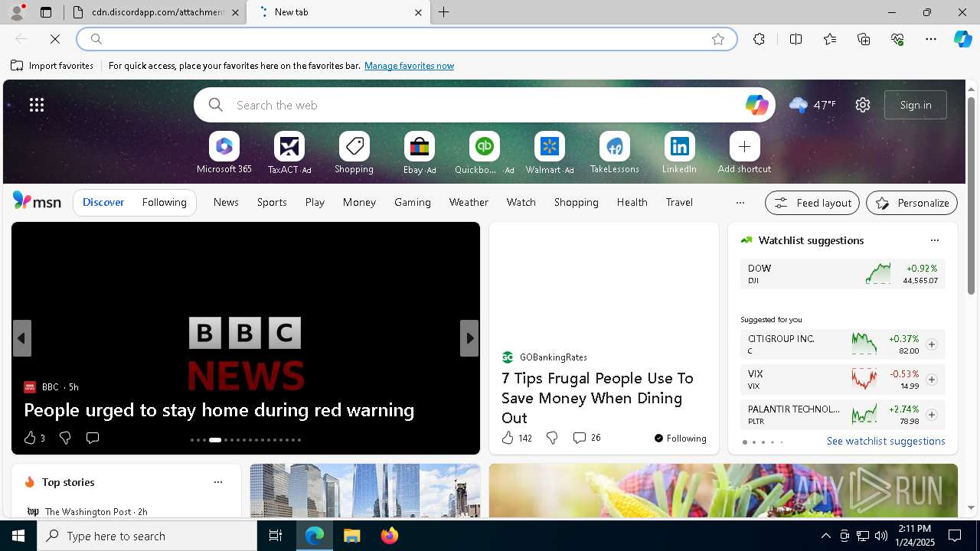This screenshot has width=980, height=551.
Task: Open Feed layout options
Action: point(812,203)
